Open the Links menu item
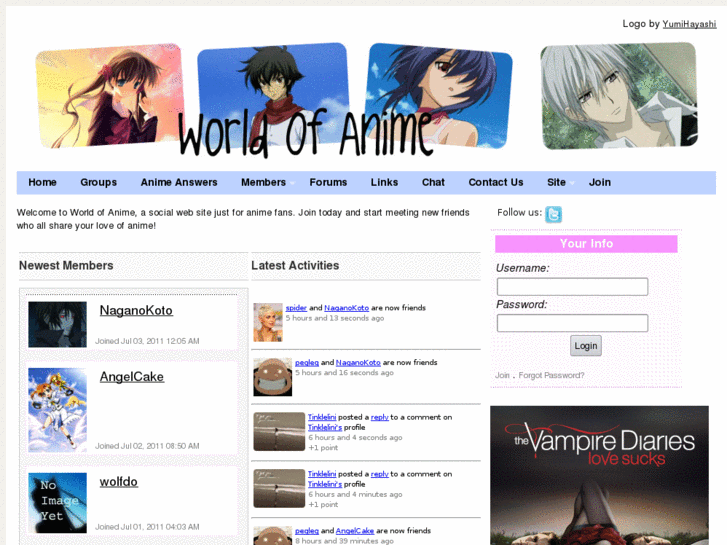This screenshot has width=727, height=545. pos(384,182)
